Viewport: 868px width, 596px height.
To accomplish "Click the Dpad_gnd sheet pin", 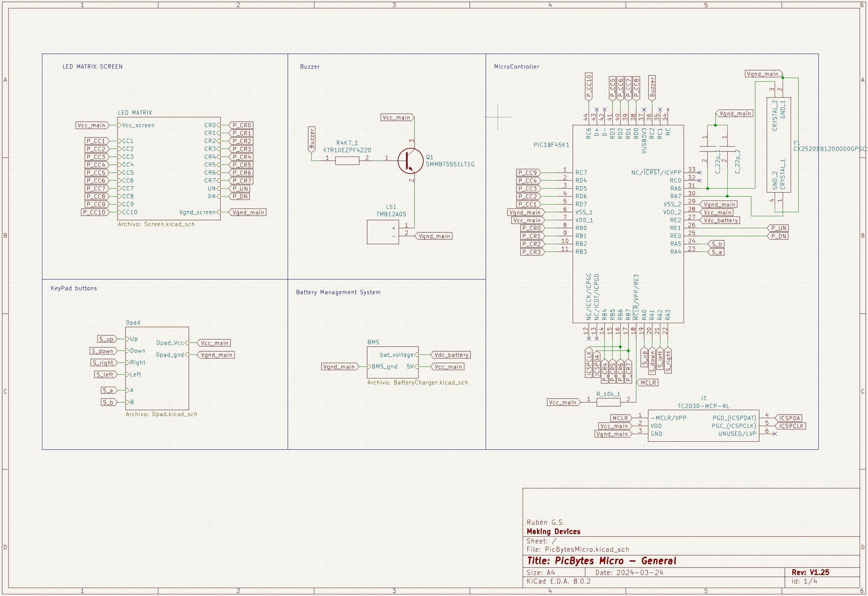I will [x=172, y=355].
